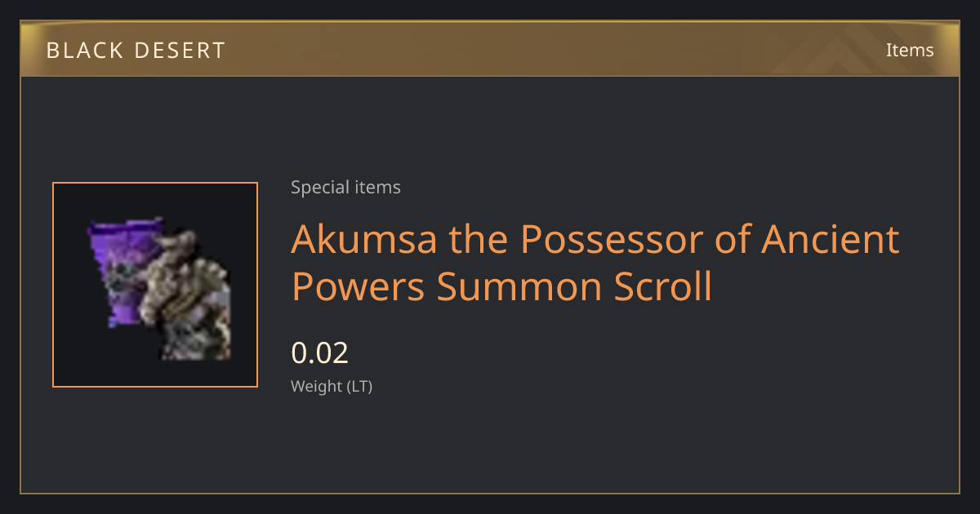Viewport: 980px width, 514px height.
Task: Open the BLACK DESERT header title
Action: (136, 51)
